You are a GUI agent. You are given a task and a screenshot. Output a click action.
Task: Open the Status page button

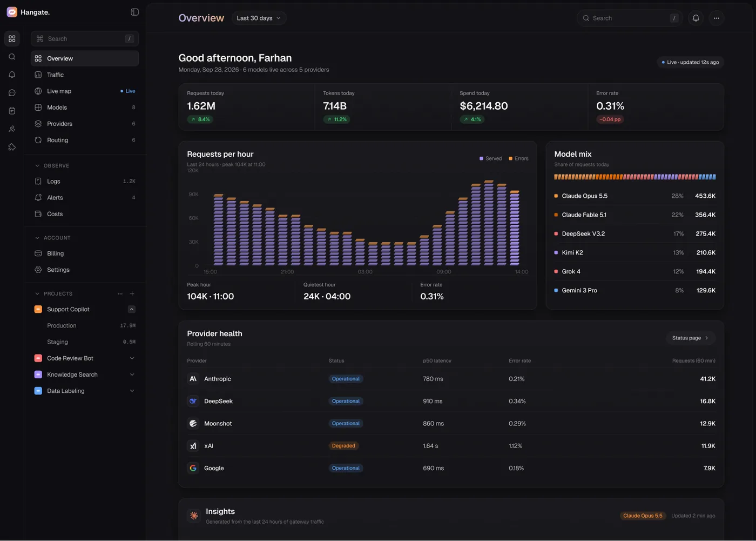pyautogui.click(x=690, y=338)
